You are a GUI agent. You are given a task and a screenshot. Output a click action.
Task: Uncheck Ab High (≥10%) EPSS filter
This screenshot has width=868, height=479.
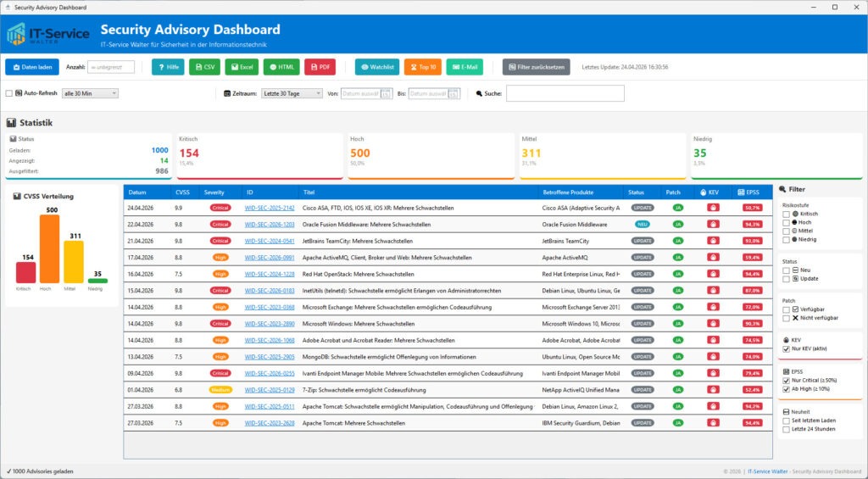pyautogui.click(x=786, y=389)
